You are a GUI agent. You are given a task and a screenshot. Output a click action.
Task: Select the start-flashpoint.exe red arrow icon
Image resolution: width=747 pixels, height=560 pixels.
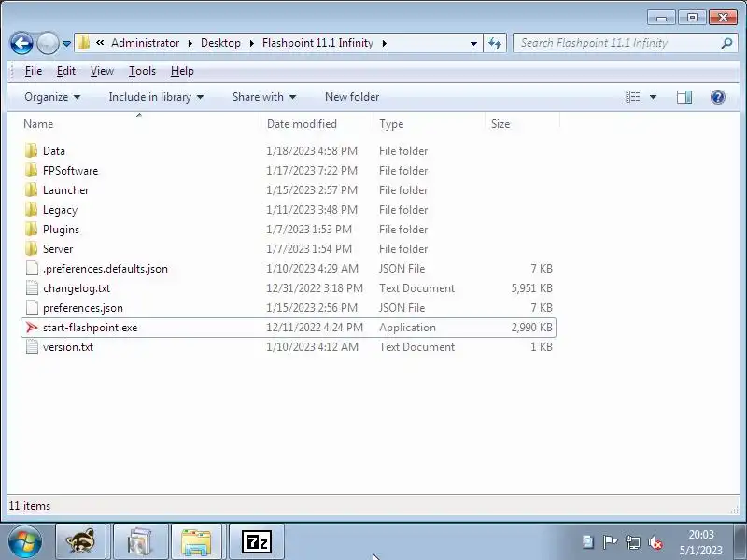[32, 328]
